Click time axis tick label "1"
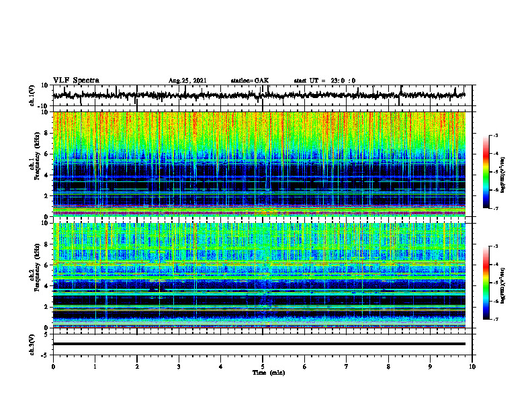Viewport: 532px width, 411px height. pyautogui.click(x=95, y=367)
